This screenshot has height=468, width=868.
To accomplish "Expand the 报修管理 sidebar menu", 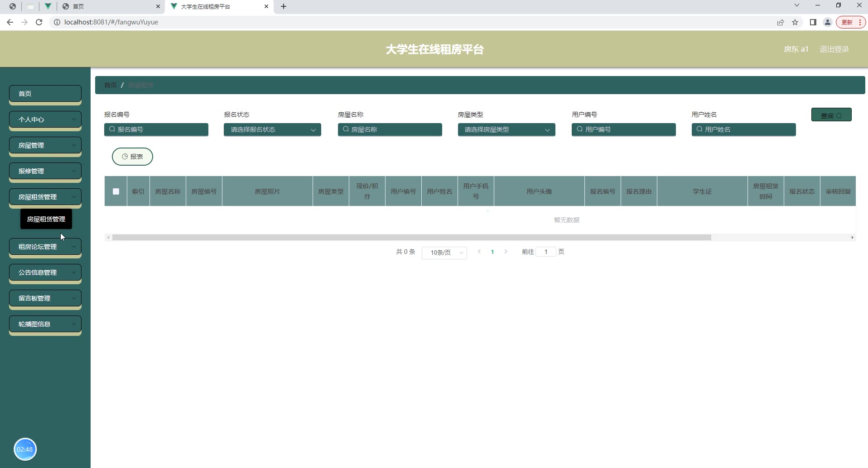I will click(x=45, y=171).
